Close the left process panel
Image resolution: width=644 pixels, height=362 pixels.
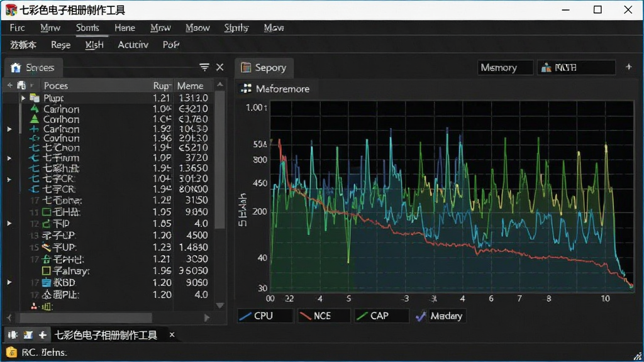pos(219,67)
